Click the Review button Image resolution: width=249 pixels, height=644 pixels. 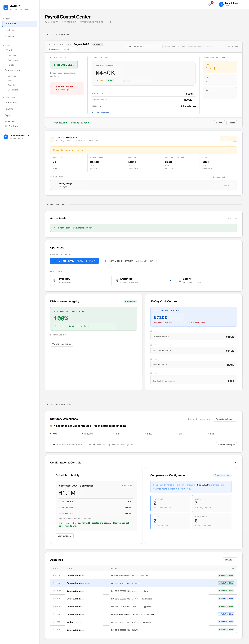pyautogui.click(x=220, y=123)
